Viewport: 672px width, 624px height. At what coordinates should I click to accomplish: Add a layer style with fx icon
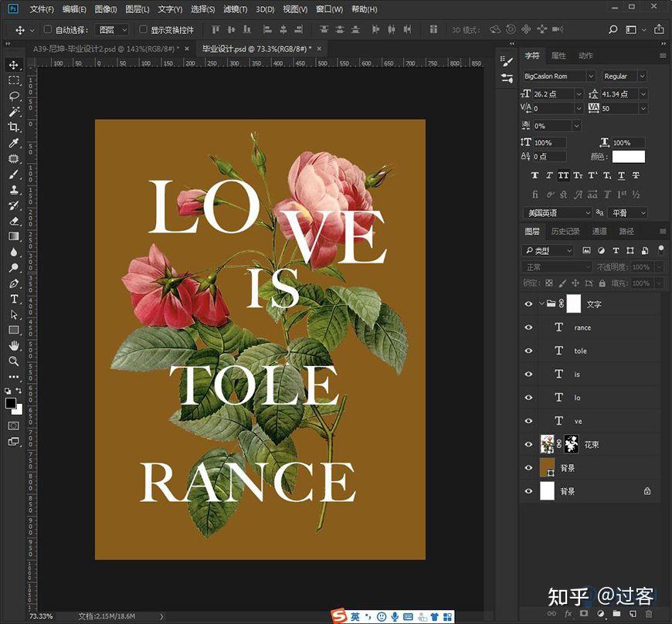click(568, 614)
